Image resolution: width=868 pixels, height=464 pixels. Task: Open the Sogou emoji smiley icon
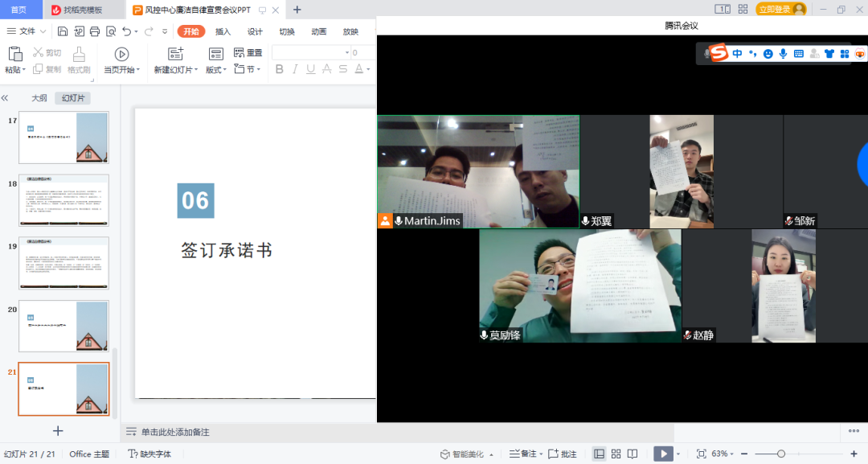(768, 54)
